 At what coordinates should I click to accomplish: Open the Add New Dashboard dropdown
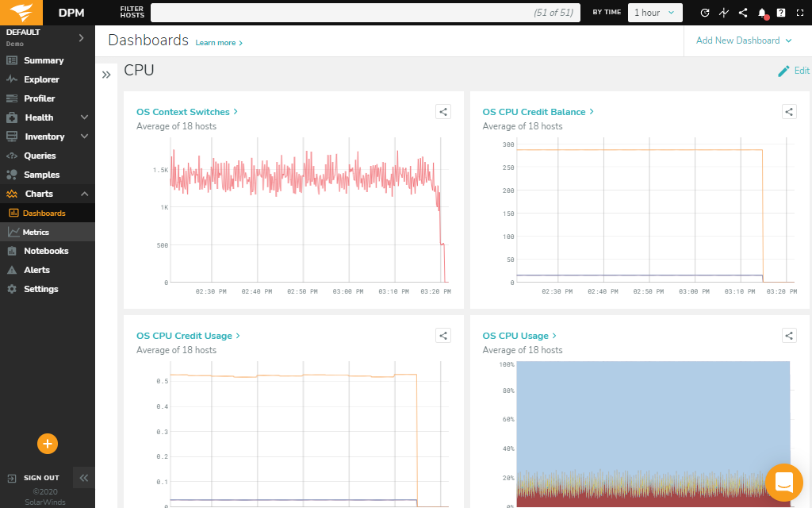coord(743,40)
